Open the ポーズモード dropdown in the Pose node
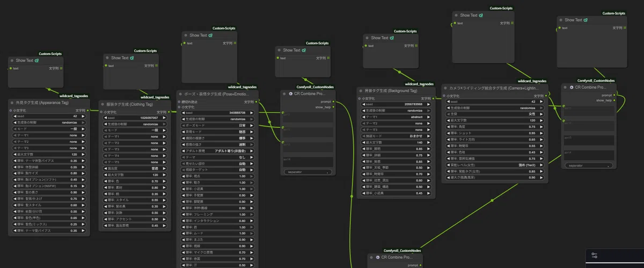This screenshot has width=644, height=268. [217, 125]
